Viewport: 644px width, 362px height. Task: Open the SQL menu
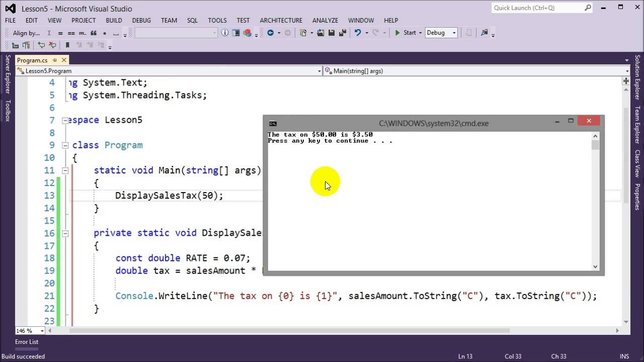pyautogui.click(x=192, y=20)
